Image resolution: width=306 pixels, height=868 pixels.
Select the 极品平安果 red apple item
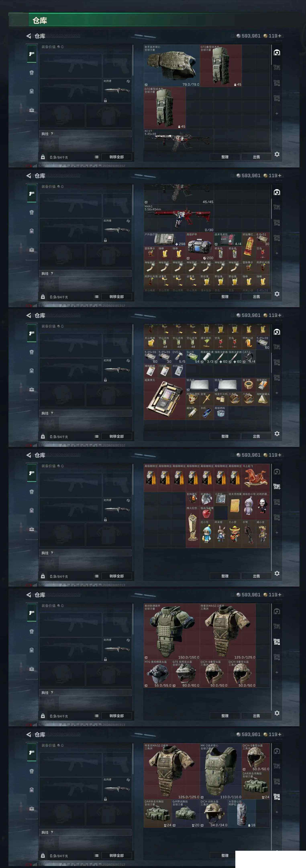tap(207, 513)
